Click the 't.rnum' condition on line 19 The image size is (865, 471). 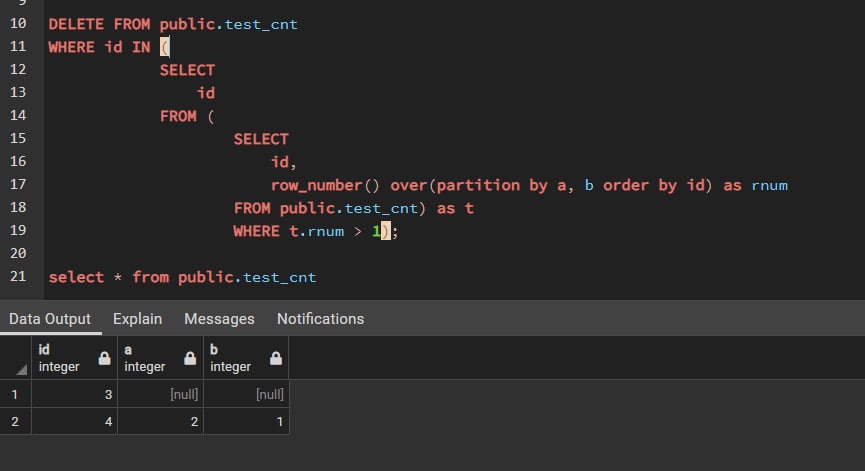[317, 231]
